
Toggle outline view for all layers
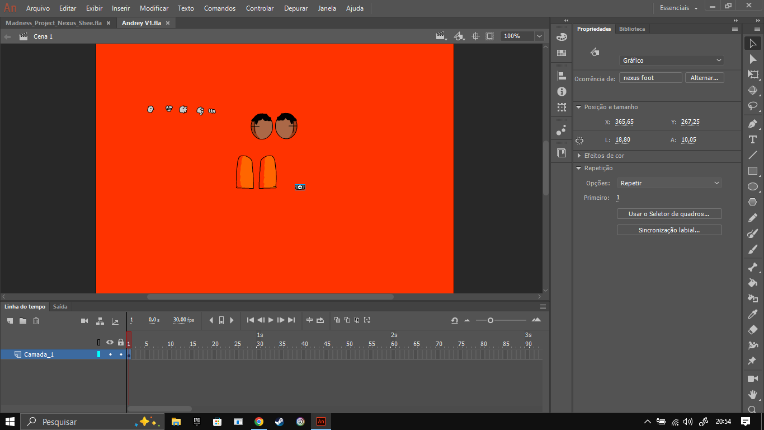pos(98,342)
